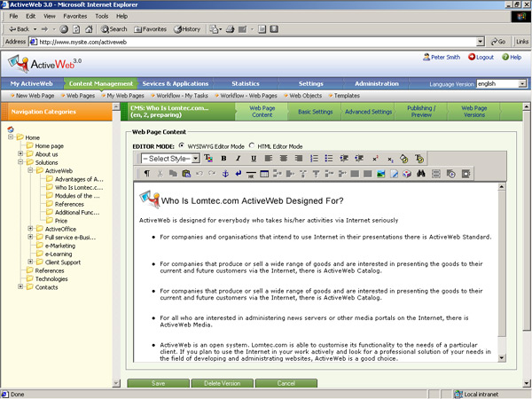532x399 pixels.
Task: Insert a bulleted list
Action: pyautogui.click(x=328, y=159)
